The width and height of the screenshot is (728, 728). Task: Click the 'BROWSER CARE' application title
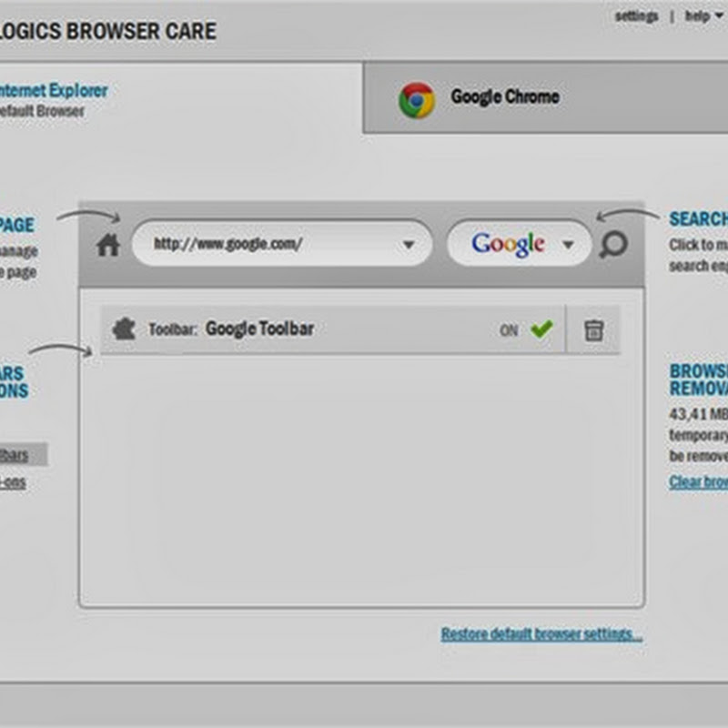[142, 31]
